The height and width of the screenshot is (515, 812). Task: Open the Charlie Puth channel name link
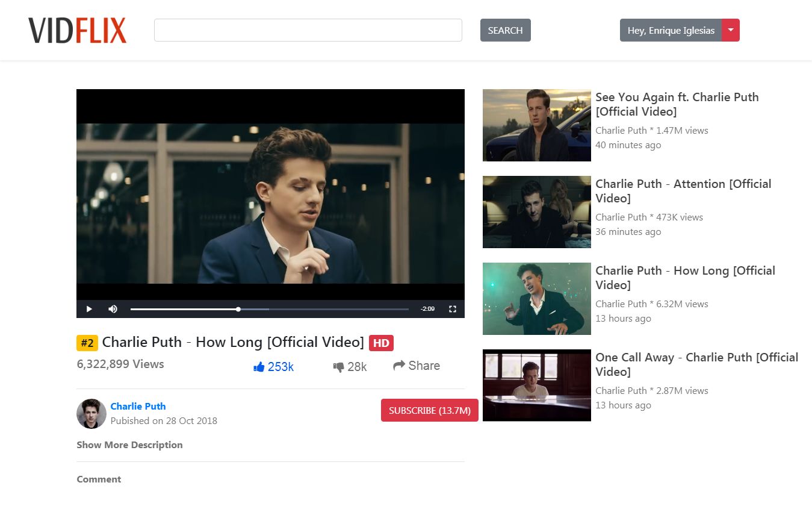click(138, 407)
